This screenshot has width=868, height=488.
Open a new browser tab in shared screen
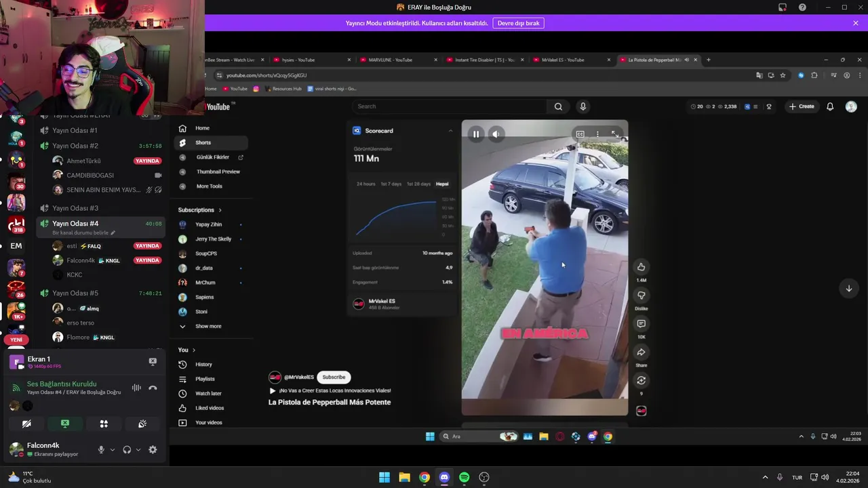coord(709,60)
